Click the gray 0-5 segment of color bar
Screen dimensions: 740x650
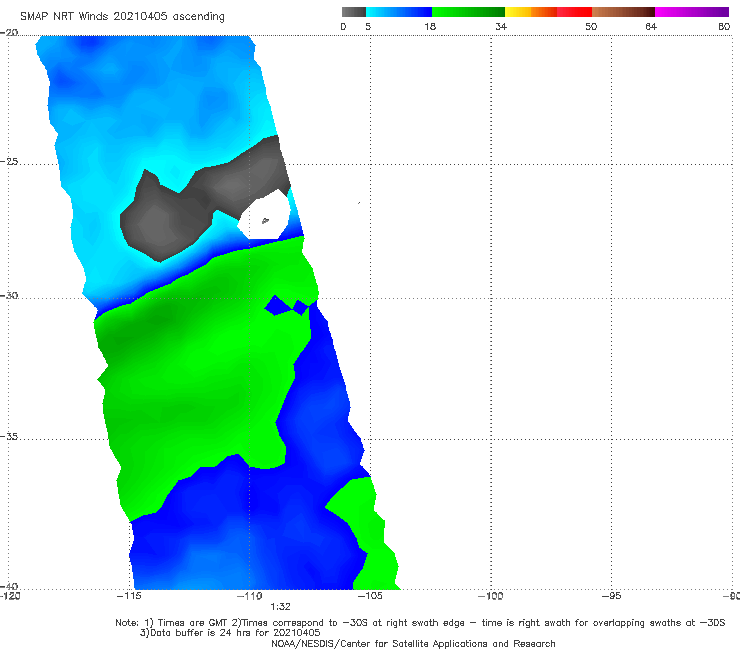(x=354, y=12)
